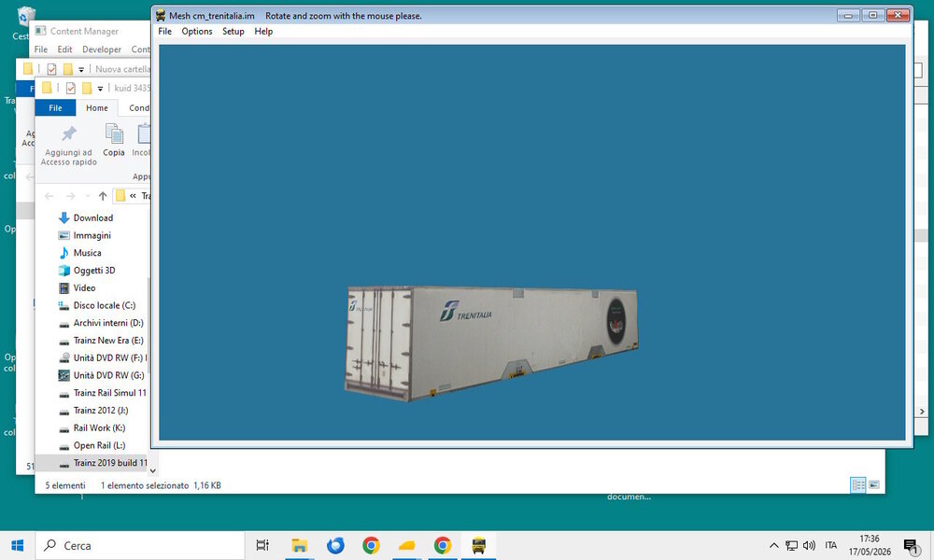934x560 pixels.
Task: Open quick access toolbar dropdown in Nuova cartella window
Action: point(81,70)
